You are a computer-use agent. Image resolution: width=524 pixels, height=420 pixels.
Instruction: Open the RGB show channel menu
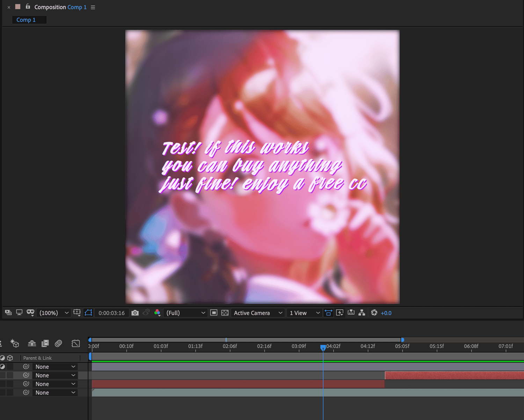[x=158, y=313]
